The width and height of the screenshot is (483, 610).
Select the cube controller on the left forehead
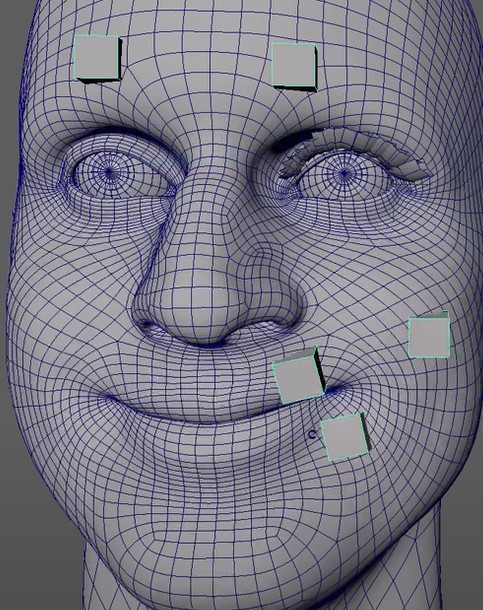97,58
